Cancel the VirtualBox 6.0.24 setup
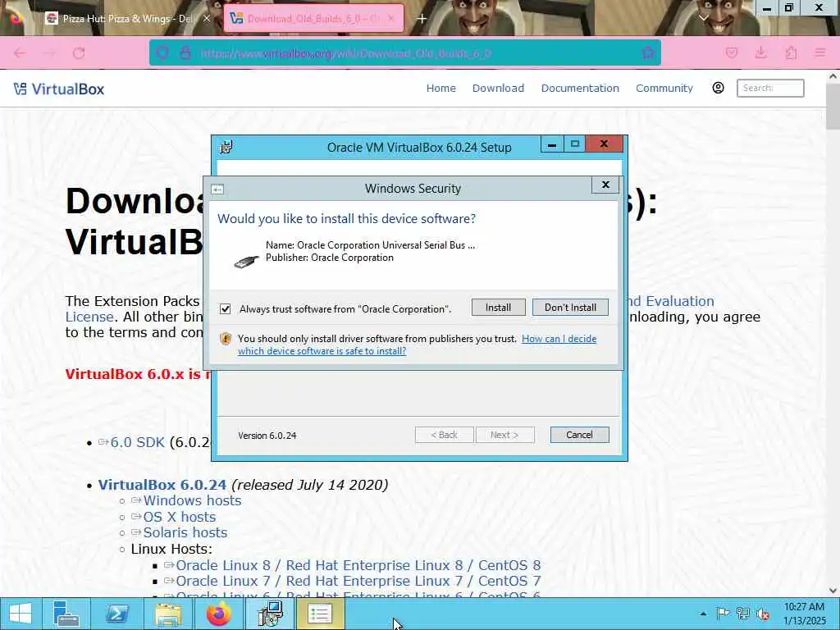The height and width of the screenshot is (630, 840). 579,435
